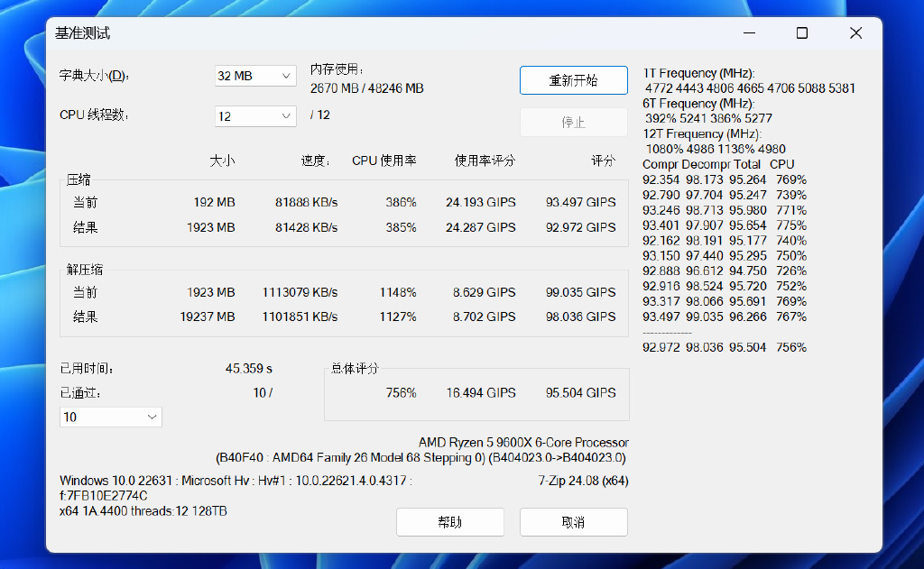Select the 16.494 GIPS overall value
924x569 pixels.
pos(481,393)
